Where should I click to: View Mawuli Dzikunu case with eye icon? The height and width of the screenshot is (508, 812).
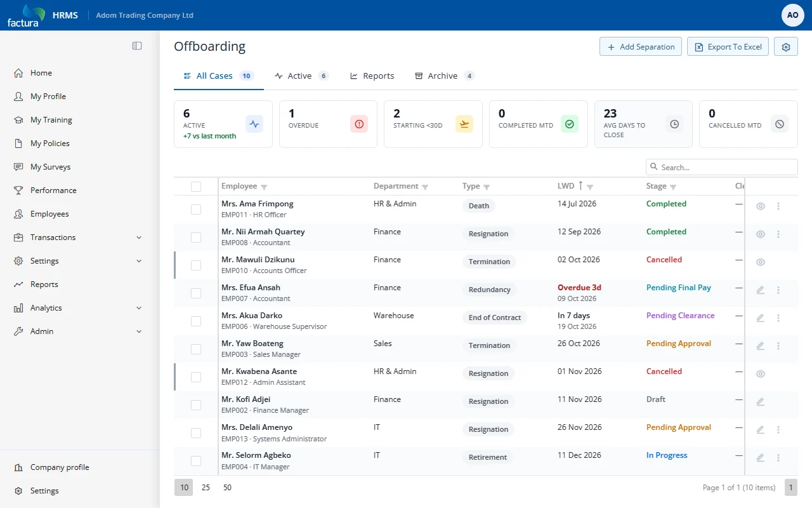tap(761, 262)
